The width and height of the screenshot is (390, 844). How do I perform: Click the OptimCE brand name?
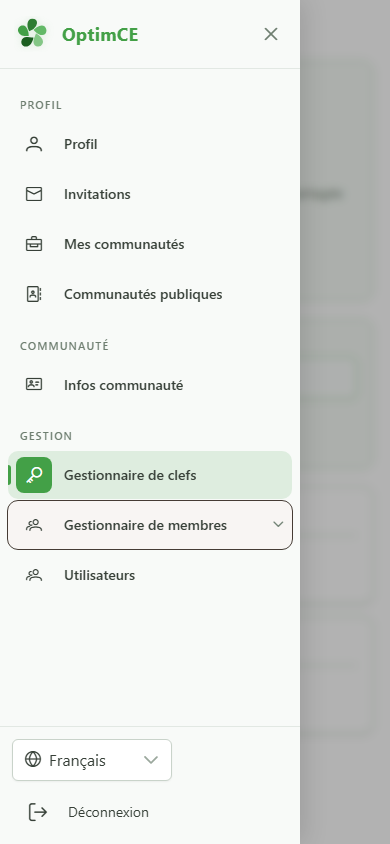point(100,35)
